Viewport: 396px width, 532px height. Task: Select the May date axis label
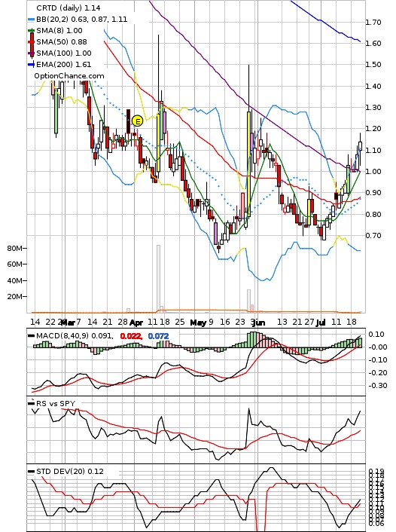coord(198,322)
